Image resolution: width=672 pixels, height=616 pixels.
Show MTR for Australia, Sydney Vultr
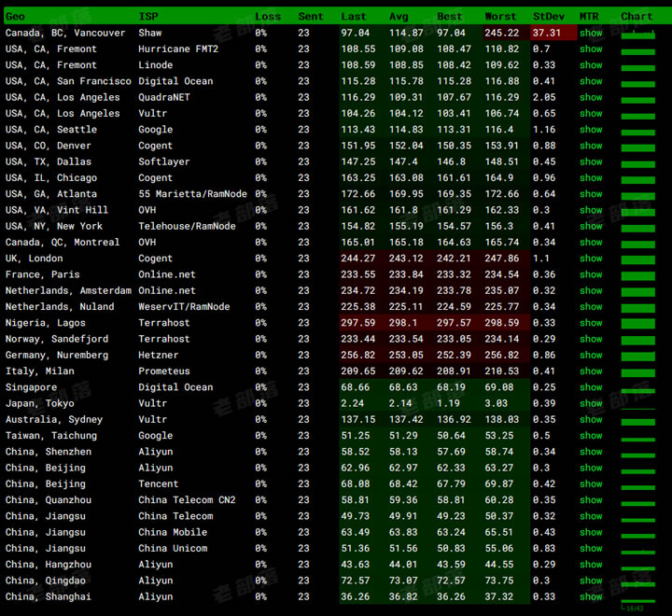coord(591,420)
